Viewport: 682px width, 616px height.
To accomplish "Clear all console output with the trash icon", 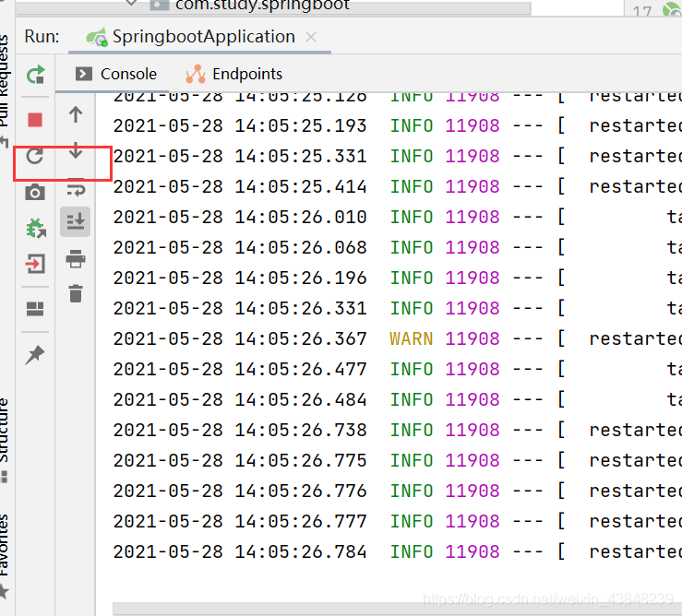I will (x=76, y=293).
